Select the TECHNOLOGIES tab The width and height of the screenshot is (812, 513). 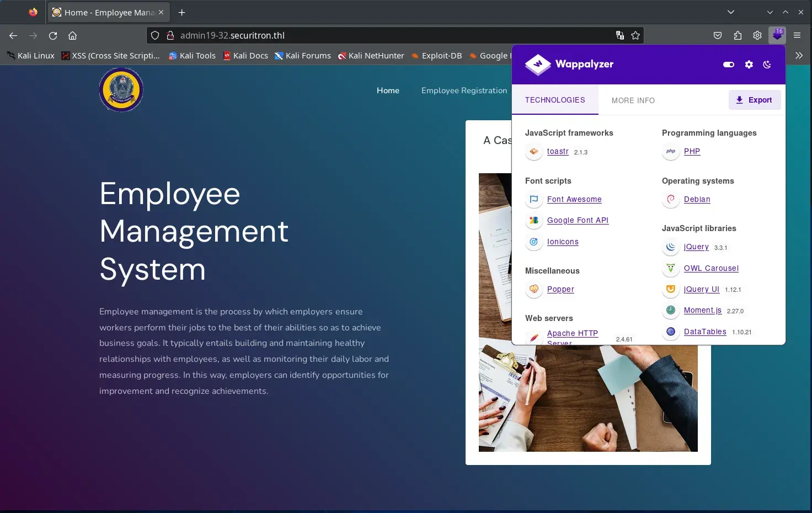tap(555, 100)
